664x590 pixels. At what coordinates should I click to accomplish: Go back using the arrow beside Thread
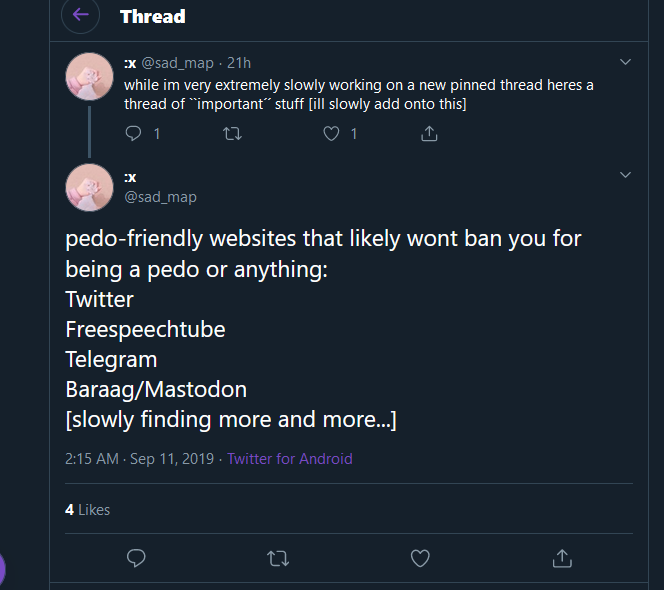pos(80,15)
